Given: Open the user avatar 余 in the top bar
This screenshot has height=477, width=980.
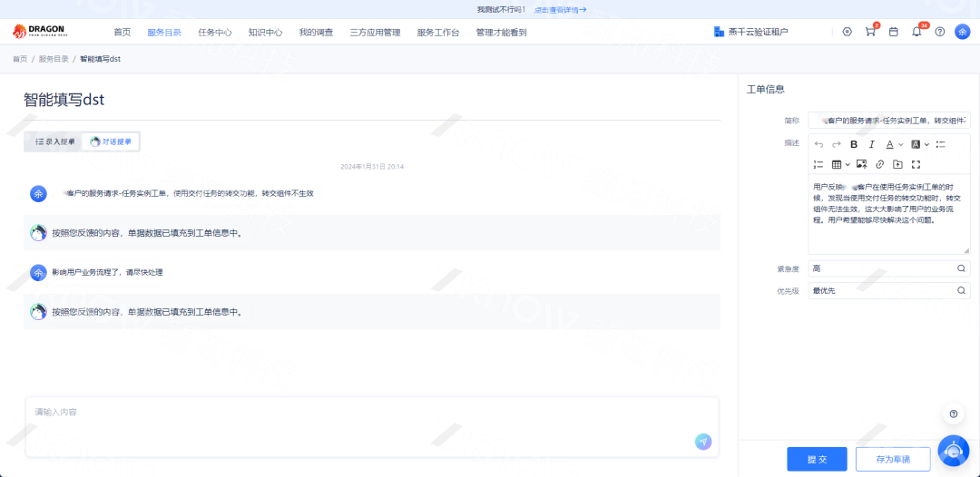Looking at the screenshot, I should pos(963,32).
